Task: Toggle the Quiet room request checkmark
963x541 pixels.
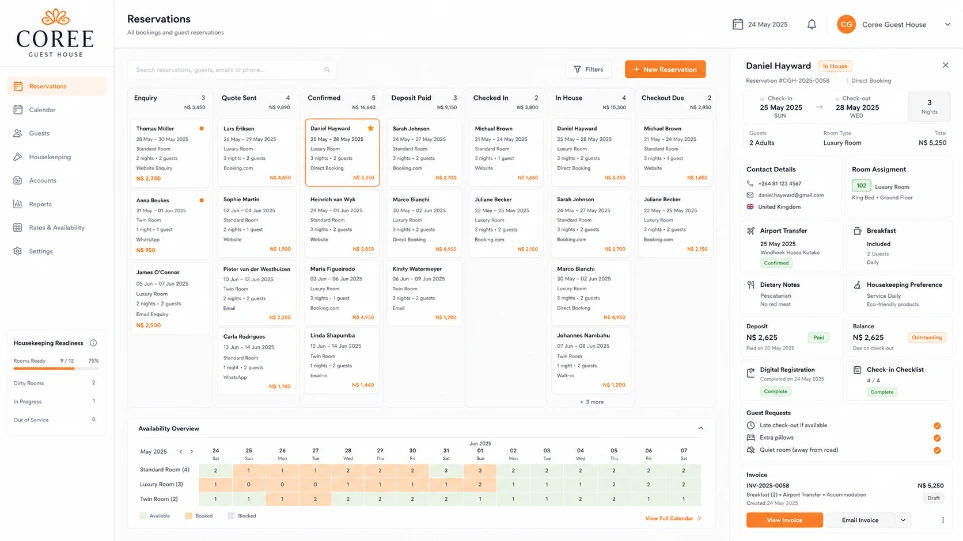Action: point(937,450)
